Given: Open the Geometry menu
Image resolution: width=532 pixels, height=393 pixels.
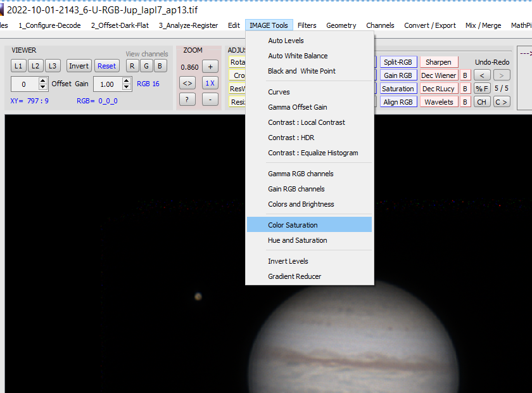Looking at the screenshot, I should [x=341, y=25].
